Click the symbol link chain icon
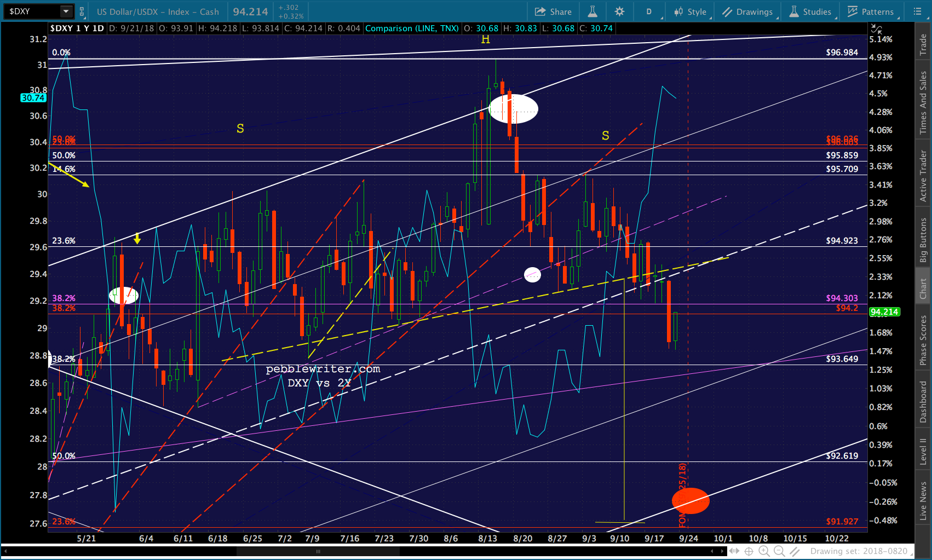 tap(82, 11)
